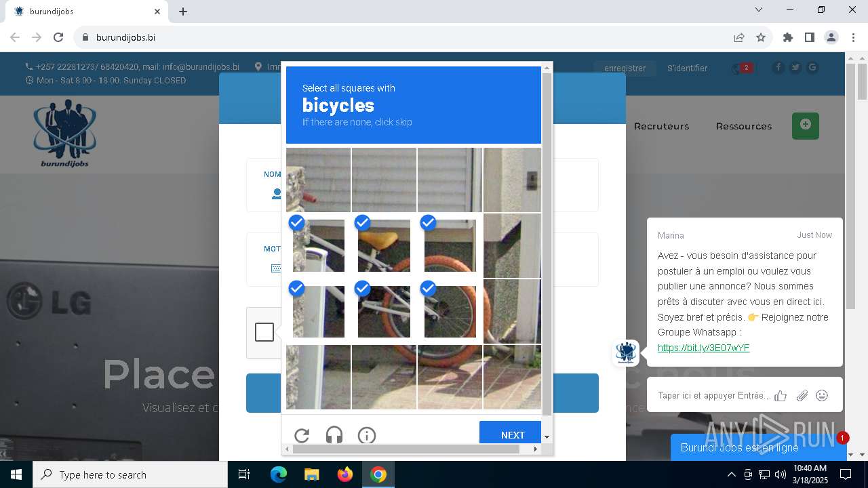
Task: Open Windows notification center
Action: [x=846, y=474]
